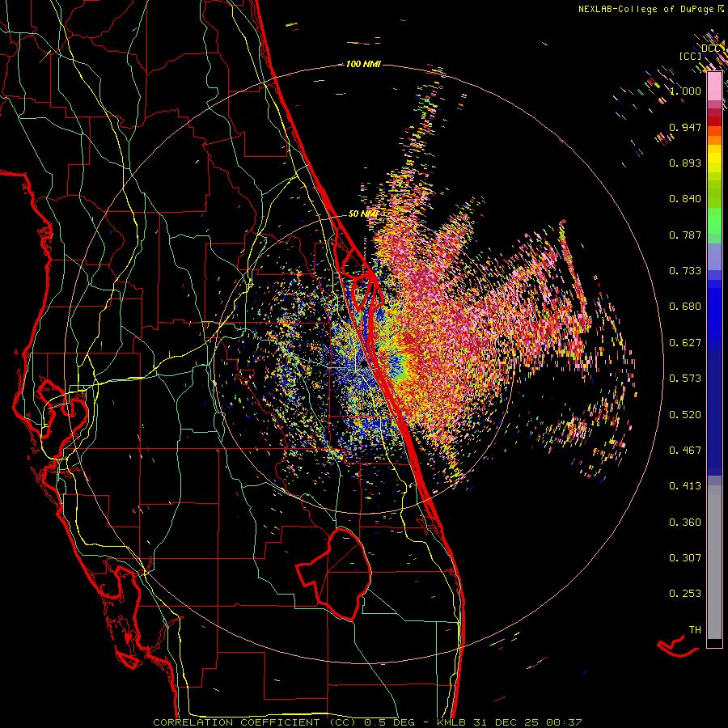This screenshot has height=728, width=728.
Task: Click the [CC] label above the color scale
Action: tap(691, 56)
